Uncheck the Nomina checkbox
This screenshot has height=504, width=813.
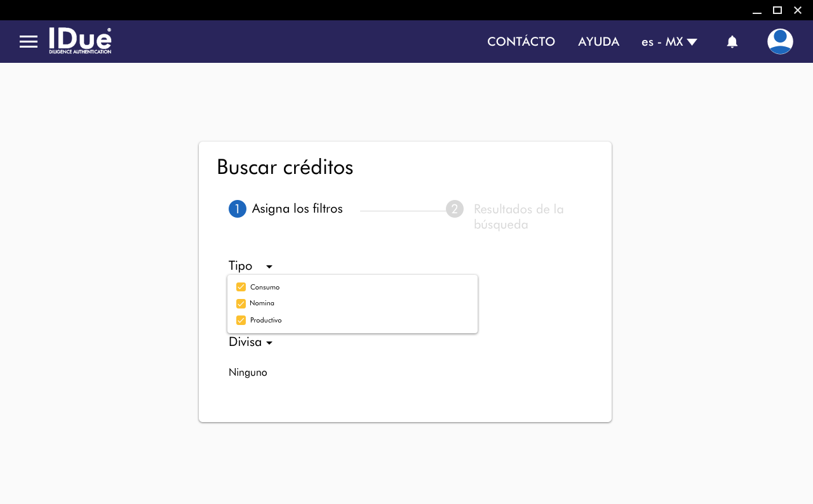(241, 303)
